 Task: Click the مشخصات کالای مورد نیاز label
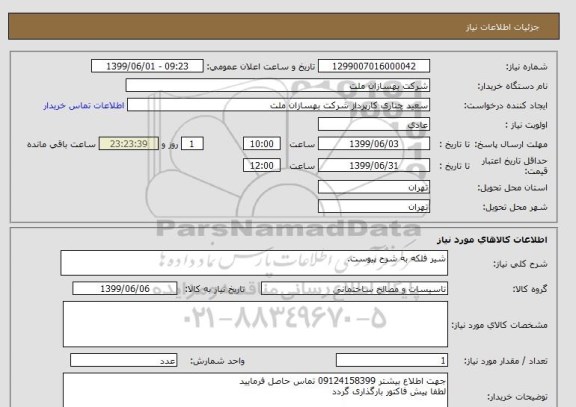[499, 325]
